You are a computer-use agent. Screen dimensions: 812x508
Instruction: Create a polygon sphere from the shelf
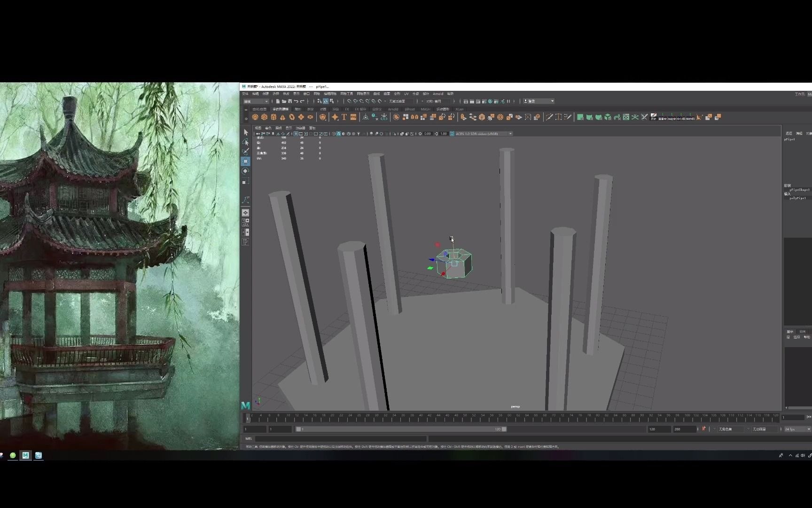click(255, 117)
